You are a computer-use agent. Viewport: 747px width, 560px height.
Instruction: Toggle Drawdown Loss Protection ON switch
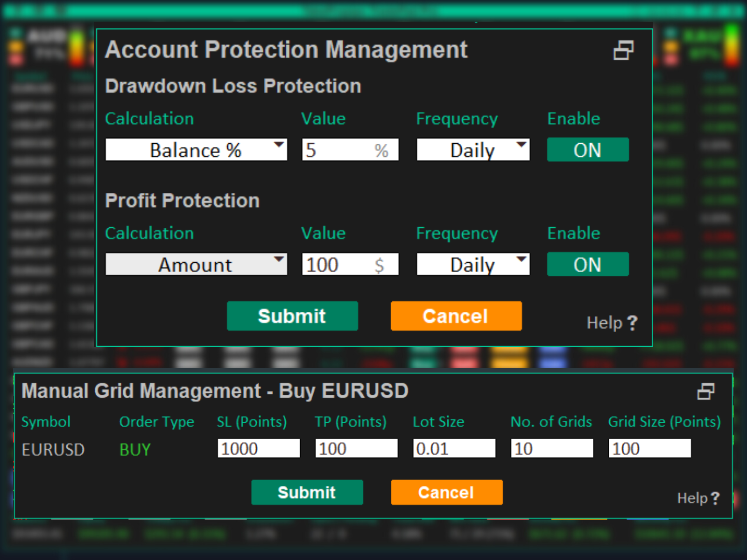pos(588,150)
